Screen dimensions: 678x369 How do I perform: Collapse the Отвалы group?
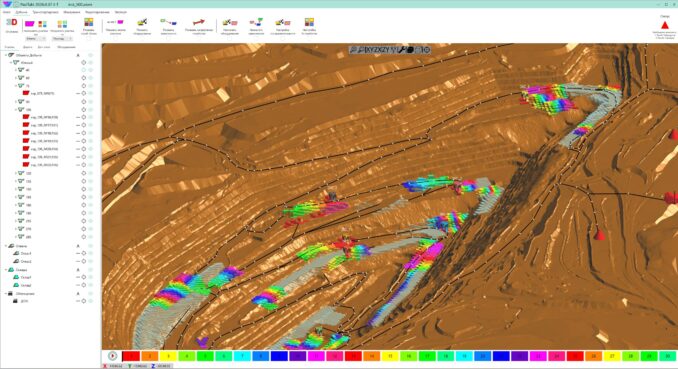click(6, 246)
